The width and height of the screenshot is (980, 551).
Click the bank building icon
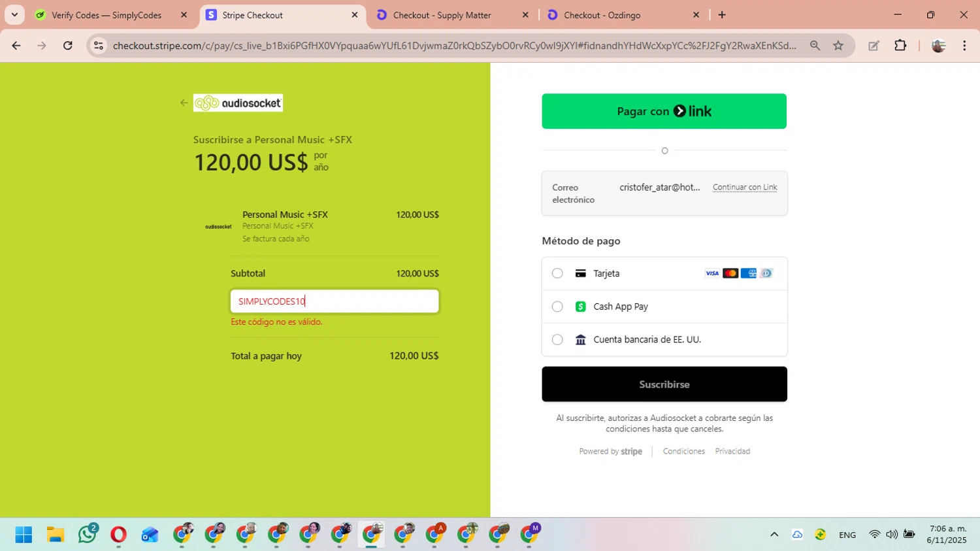580,339
